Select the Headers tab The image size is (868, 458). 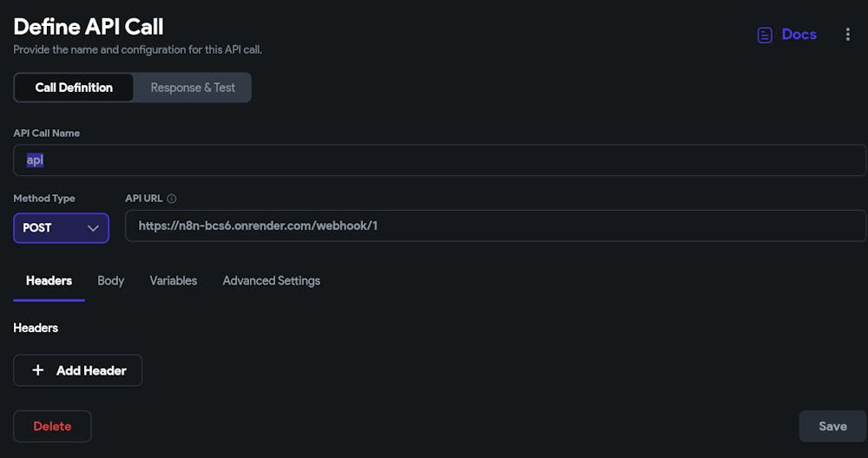click(x=49, y=281)
